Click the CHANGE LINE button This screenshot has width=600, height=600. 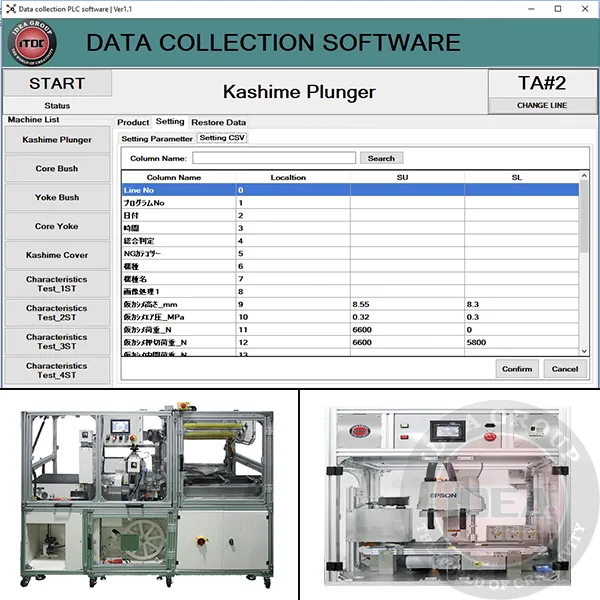tap(542, 105)
